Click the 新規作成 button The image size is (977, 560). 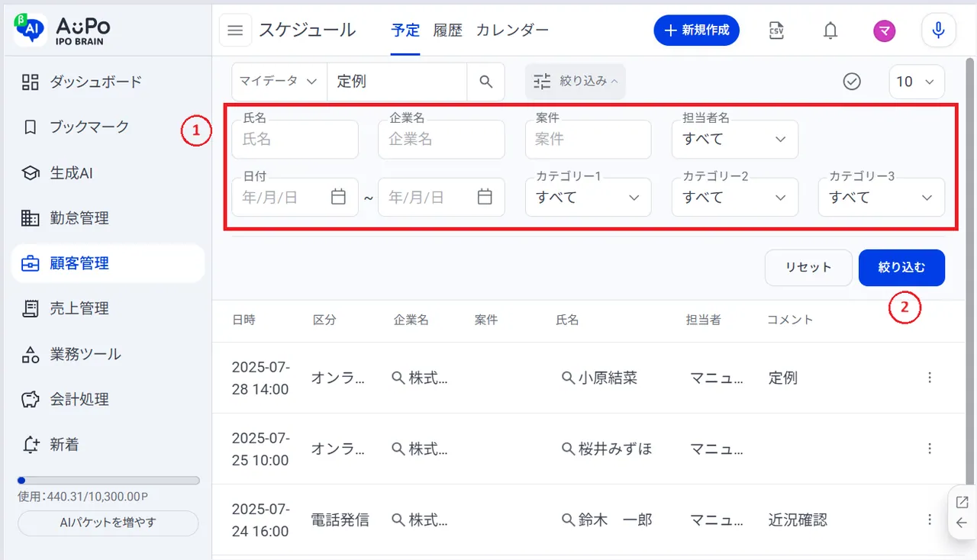pos(696,31)
